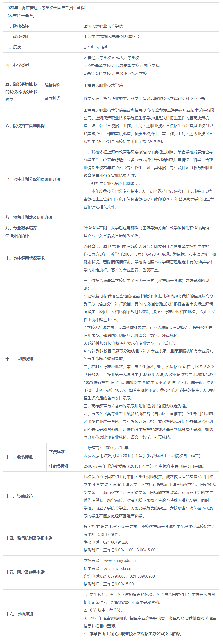
Task: Select 接听时间：工作日9:00-11:00 13:00-15:00
Action: click(120, 550)
